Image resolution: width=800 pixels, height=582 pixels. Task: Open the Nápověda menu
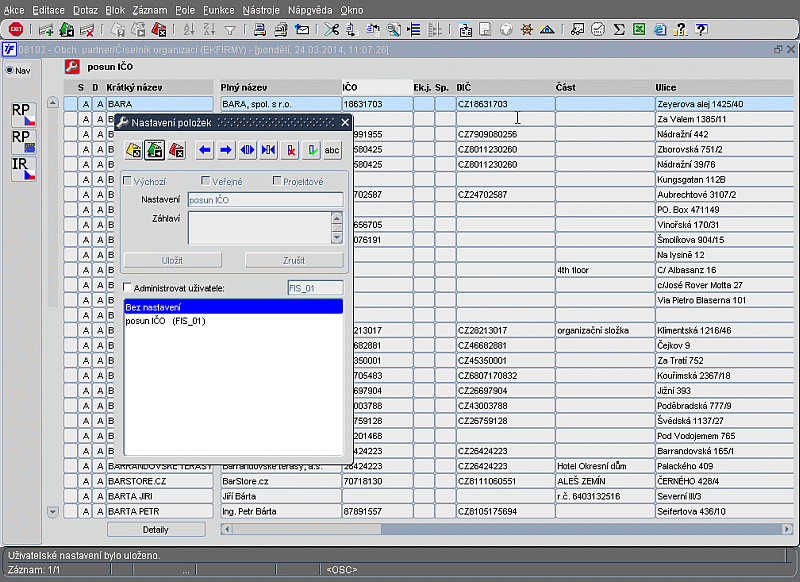(x=310, y=10)
